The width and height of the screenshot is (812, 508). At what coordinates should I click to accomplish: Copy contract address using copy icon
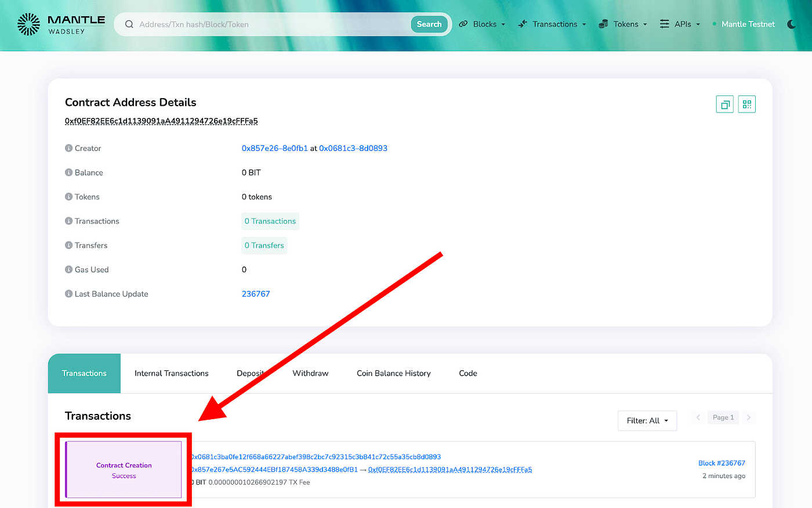(x=724, y=105)
